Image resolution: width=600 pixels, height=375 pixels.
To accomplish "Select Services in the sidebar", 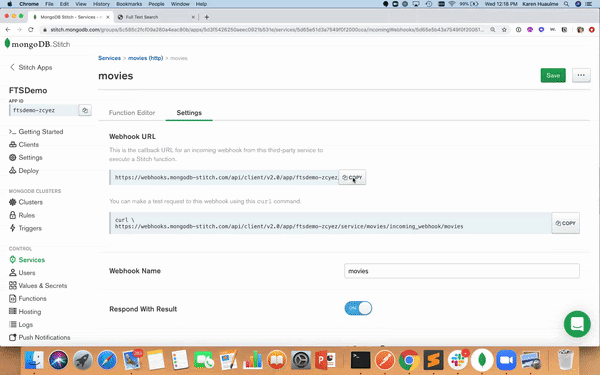I will [27, 260].
